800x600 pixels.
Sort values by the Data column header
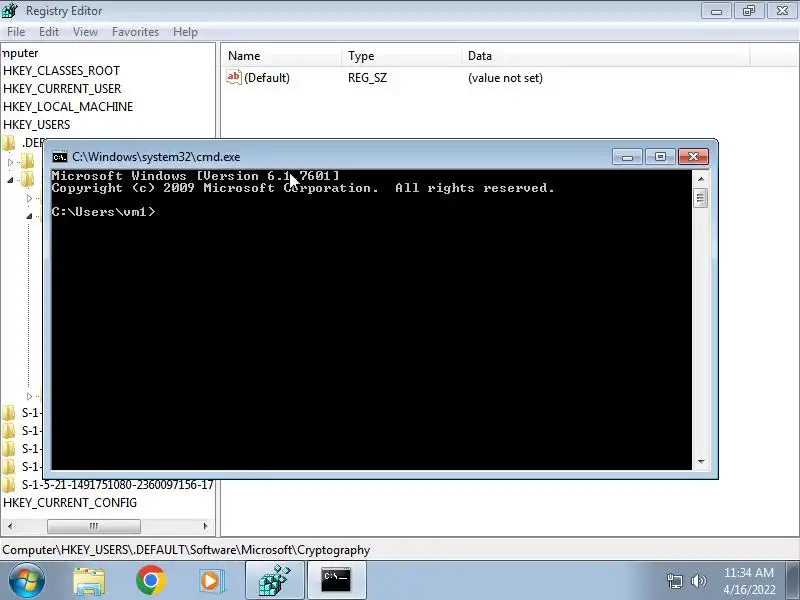tap(606, 56)
